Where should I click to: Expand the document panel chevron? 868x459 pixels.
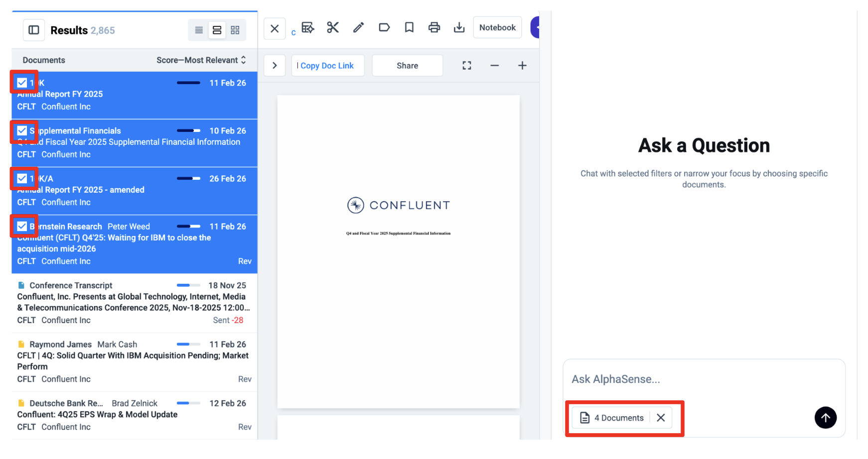pyautogui.click(x=275, y=66)
